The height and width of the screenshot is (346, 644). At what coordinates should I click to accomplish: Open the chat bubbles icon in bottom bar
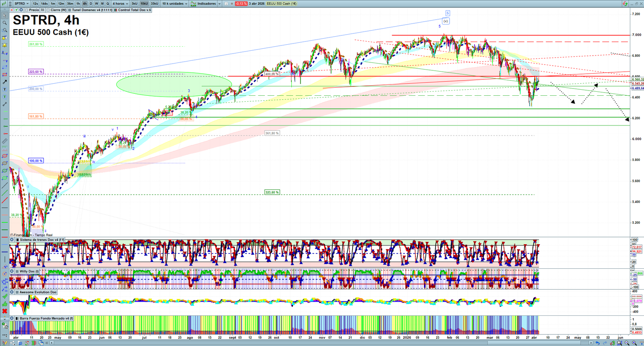(x=20, y=343)
